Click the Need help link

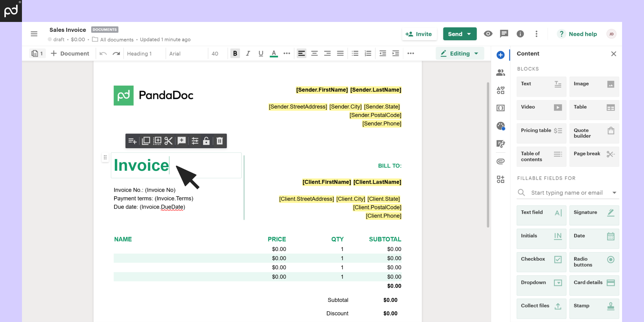tap(578, 34)
